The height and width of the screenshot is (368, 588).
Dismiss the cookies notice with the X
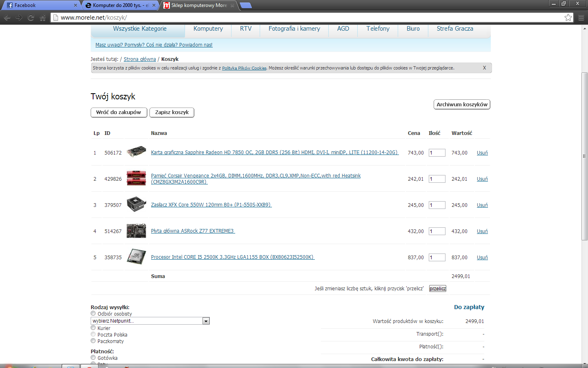(x=484, y=68)
